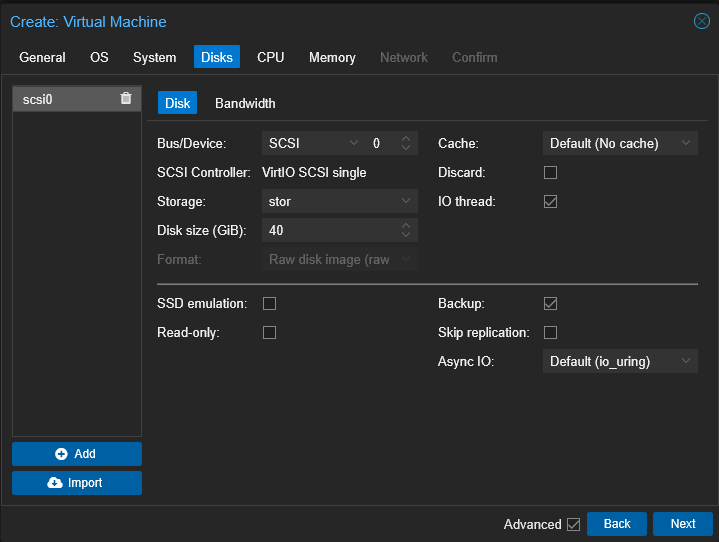This screenshot has height=542, width=719.
Task: Delete the scsi0 disk with trash icon
Action: 125,98
